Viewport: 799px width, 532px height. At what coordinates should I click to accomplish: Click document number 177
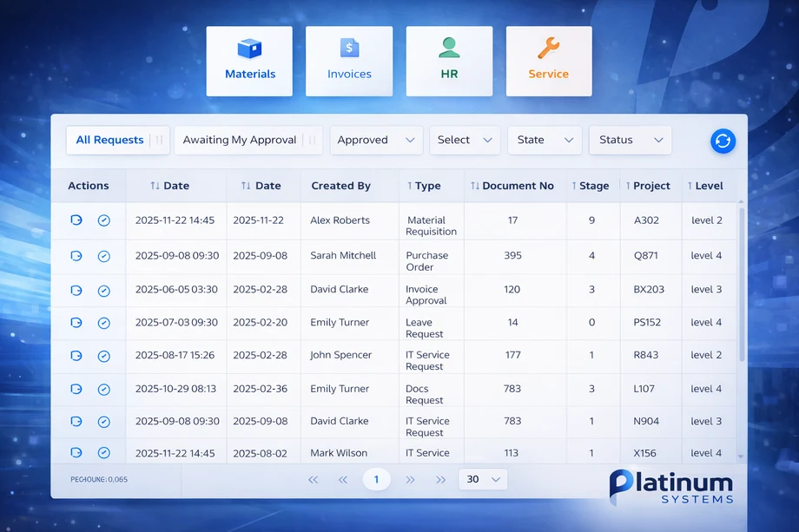512,355
